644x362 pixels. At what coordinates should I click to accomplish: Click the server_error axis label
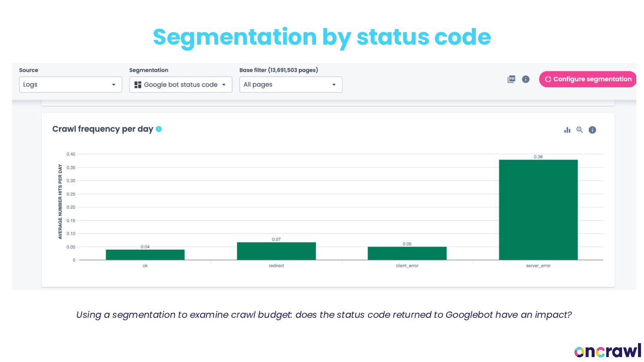538,266
